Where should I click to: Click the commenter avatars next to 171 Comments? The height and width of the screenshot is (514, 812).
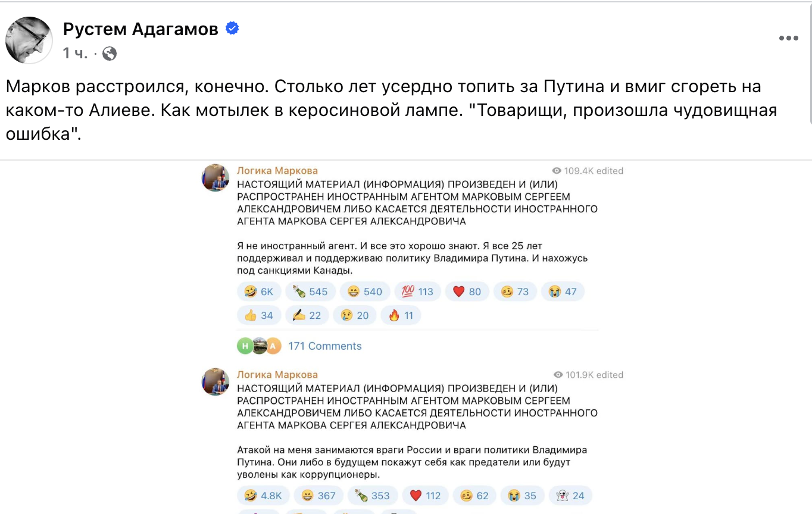pyautogui.click(x=259, y=346)
